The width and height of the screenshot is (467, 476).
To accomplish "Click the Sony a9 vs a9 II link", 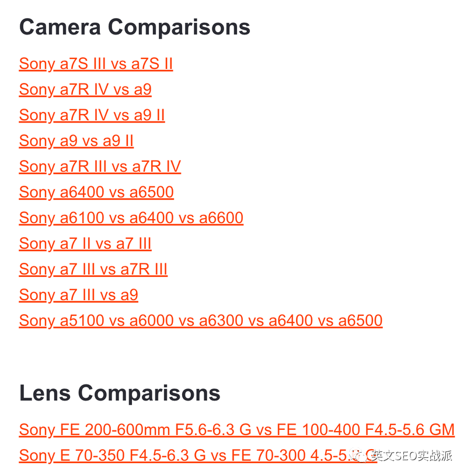I will coord(76,141).
